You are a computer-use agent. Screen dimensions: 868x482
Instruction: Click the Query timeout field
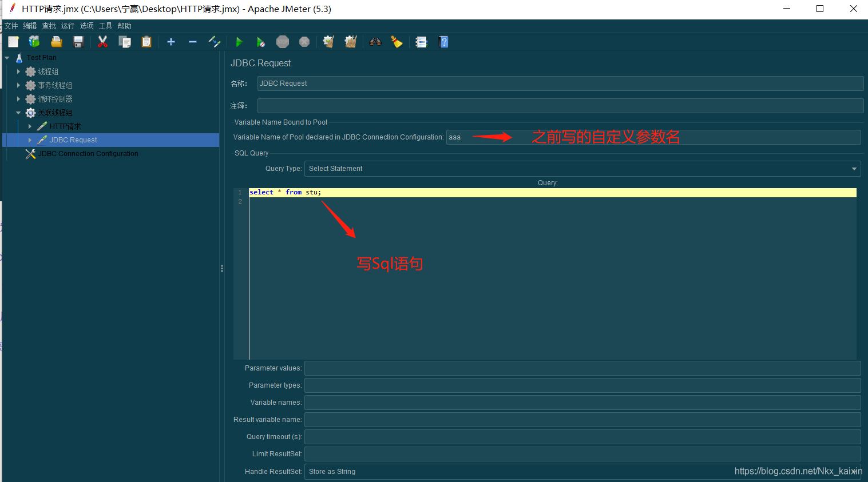coord(582,437)
